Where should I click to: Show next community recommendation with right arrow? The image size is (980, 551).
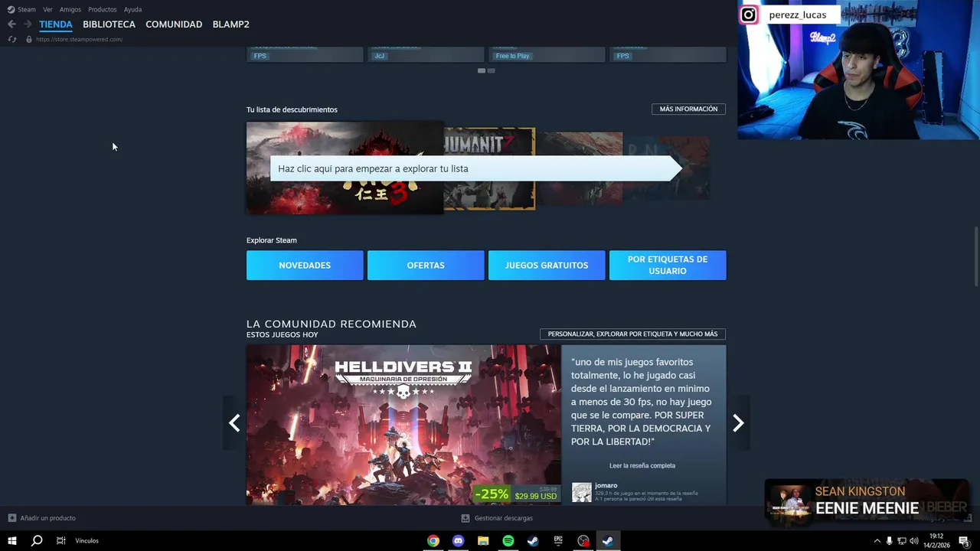[738, 423]
